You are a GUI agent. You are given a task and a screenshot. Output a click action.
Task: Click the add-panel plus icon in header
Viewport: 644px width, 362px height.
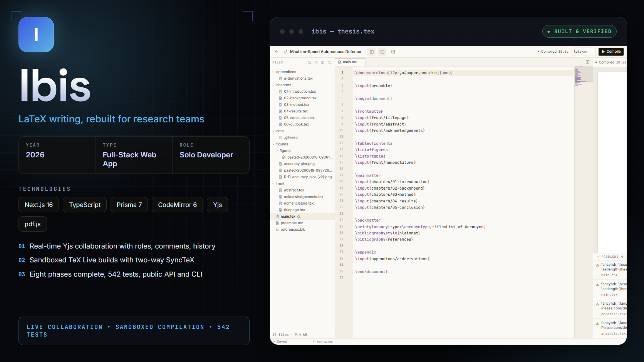(x=393, y=52)
